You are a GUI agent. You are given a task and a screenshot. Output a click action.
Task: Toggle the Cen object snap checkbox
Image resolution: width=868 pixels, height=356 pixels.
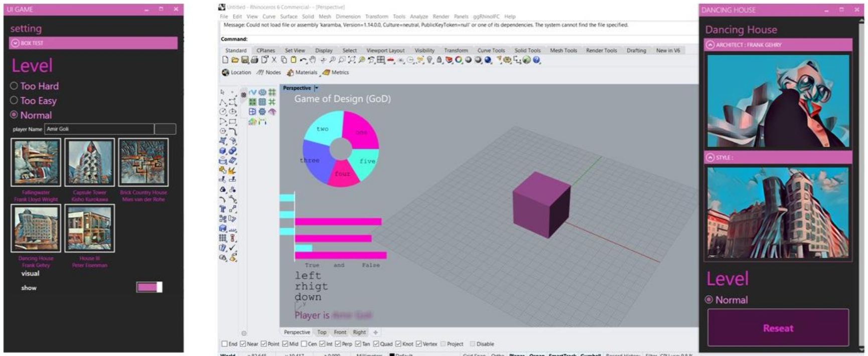[304, 344]
